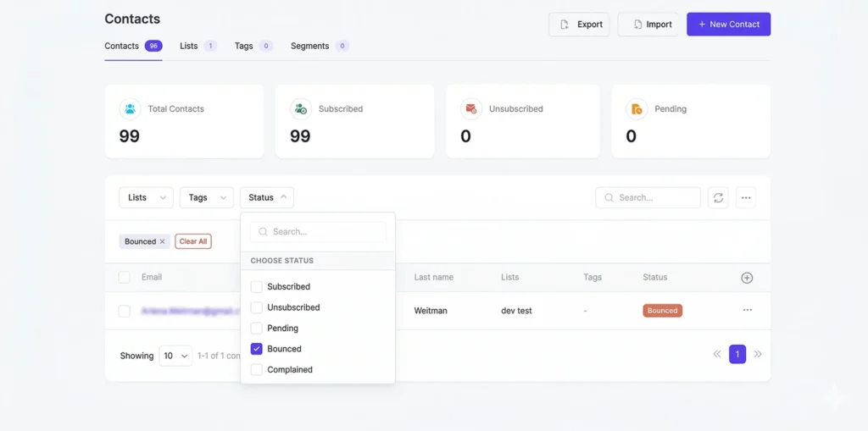Toggle the select-all checkbox in table header
Screen dimensions: 868x431
125,278
